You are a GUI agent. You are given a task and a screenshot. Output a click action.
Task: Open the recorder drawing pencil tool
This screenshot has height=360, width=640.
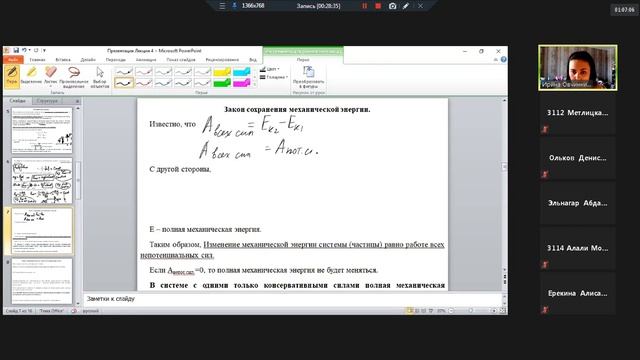pos(406,6)
